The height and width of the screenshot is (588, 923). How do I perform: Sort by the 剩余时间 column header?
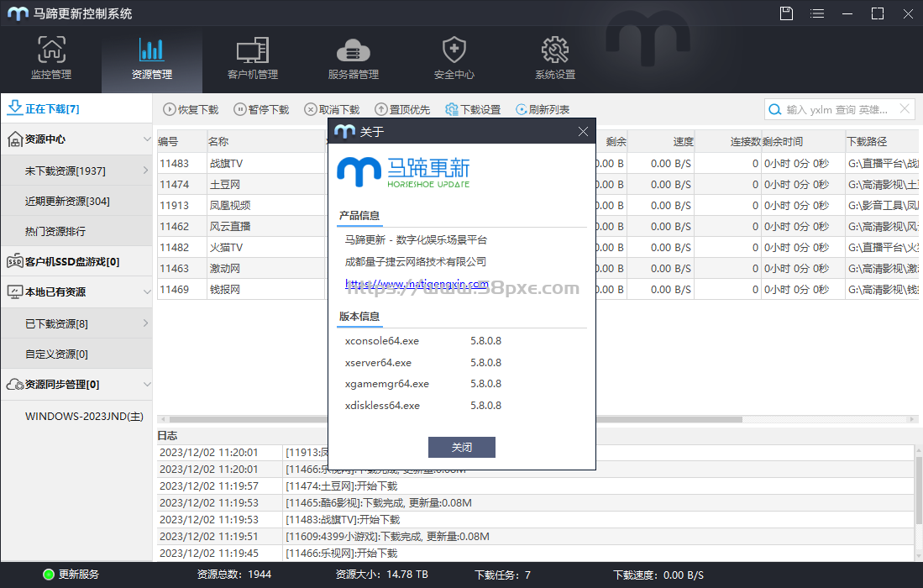[803, 141]
